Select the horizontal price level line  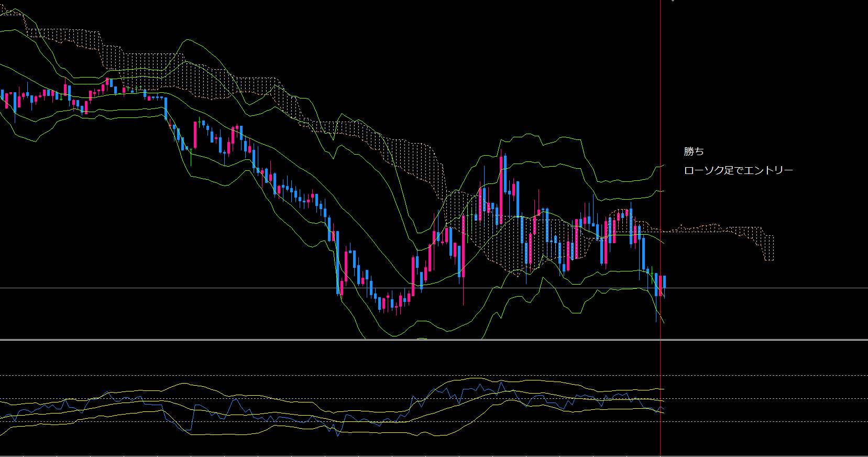tap(434, 288)
